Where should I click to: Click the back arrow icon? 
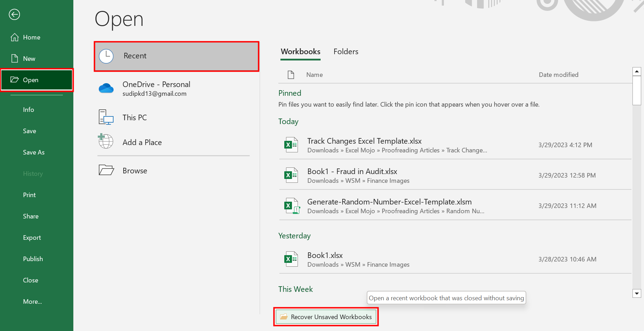coord(14,14)
